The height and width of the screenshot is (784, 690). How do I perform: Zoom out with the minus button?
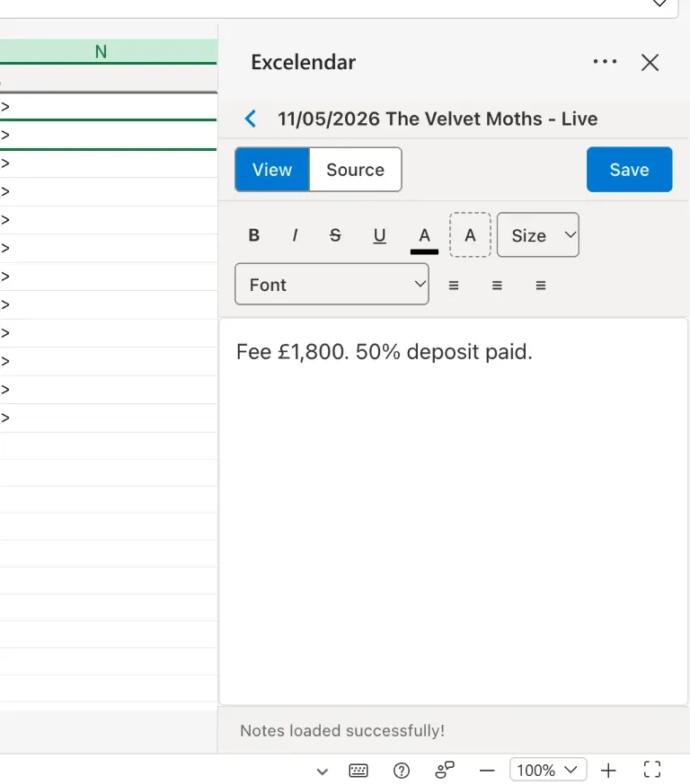[487, 771]
